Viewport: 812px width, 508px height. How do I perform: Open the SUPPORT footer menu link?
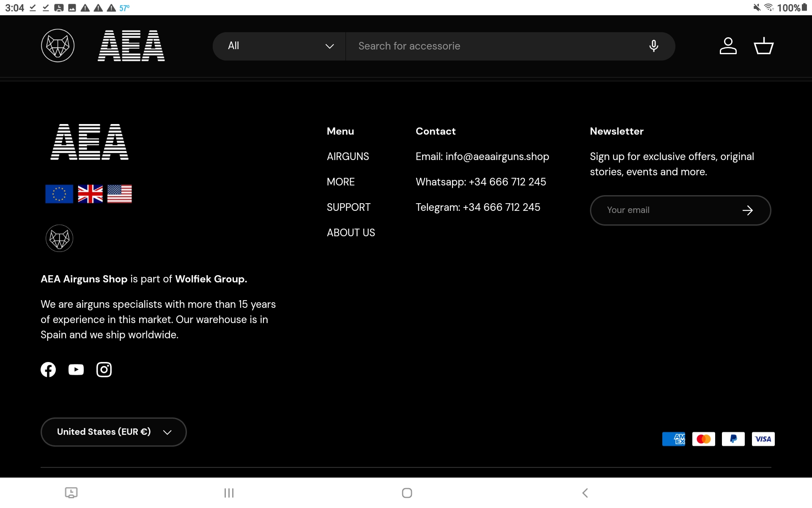(348, 207)
